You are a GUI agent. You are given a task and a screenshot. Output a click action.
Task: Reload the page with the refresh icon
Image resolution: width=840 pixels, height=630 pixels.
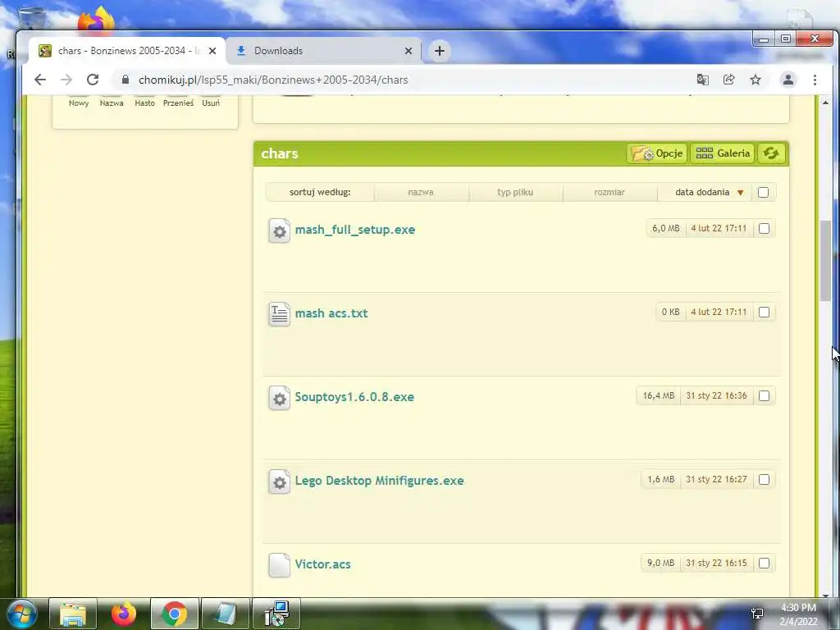(x=93, y=80)
